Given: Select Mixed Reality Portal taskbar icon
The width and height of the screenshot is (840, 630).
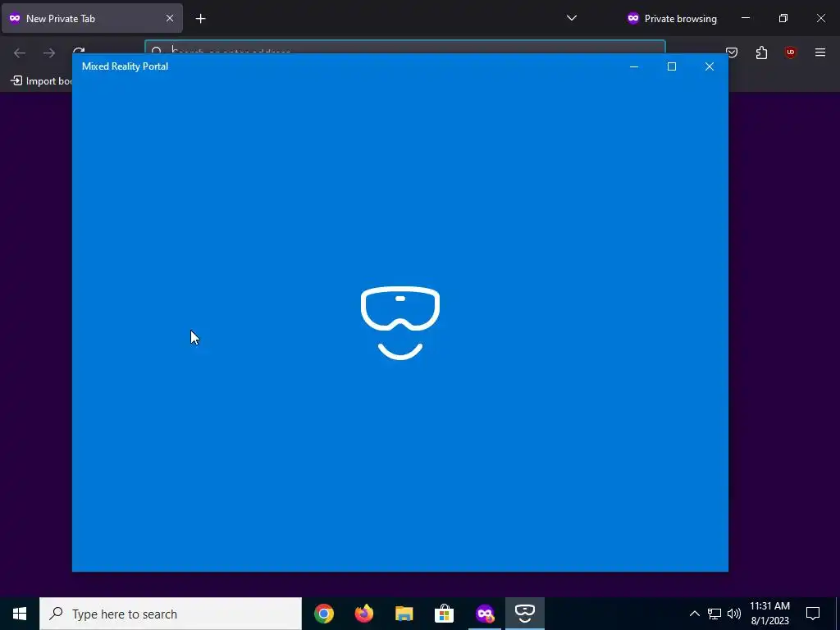Looking at the screenshot, I should coord(524,614).
